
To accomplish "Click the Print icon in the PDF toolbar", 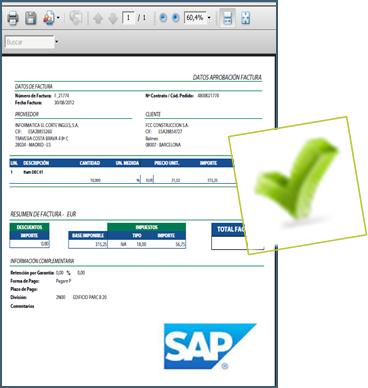I will click(13, 18).
